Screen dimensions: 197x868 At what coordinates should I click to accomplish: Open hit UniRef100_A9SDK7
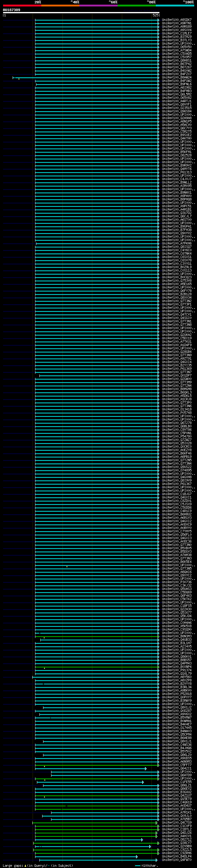[x=176, y=20]
